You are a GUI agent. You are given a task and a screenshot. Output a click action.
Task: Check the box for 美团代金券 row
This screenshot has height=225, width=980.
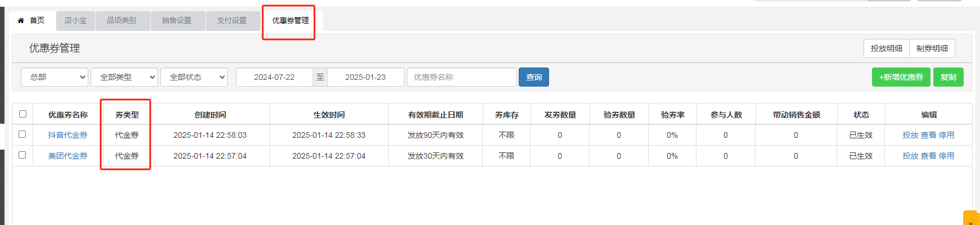[x=23, y=155]
